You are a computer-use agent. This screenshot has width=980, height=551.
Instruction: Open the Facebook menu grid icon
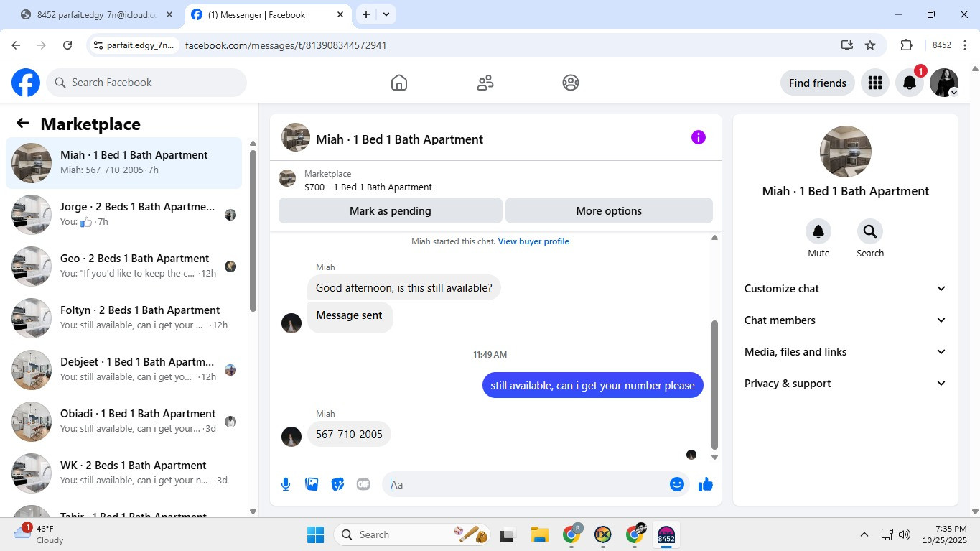pos(874,83)
